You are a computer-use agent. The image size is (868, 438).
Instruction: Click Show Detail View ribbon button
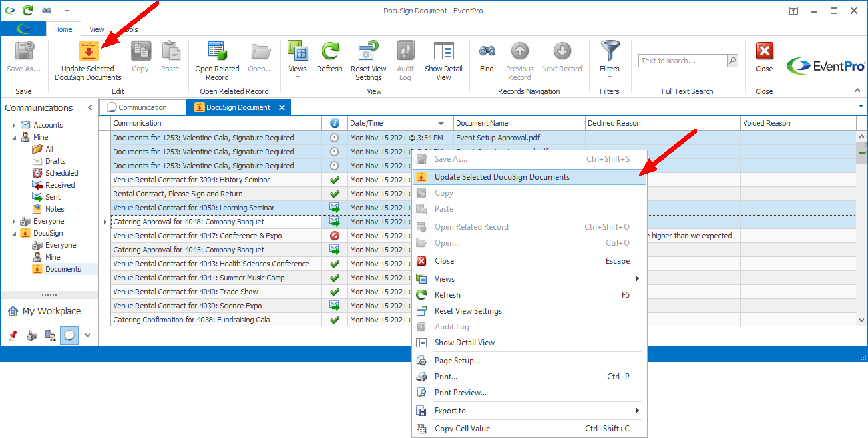tap(443, 61)
